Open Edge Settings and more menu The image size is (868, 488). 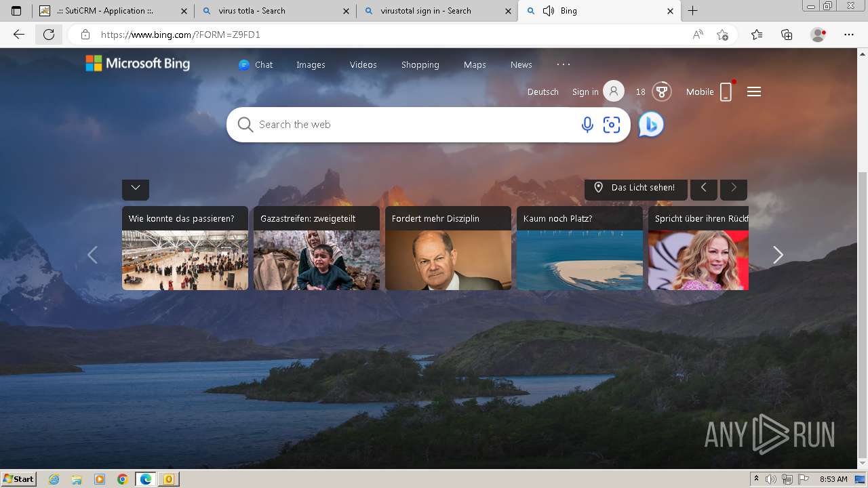(849, 35)
